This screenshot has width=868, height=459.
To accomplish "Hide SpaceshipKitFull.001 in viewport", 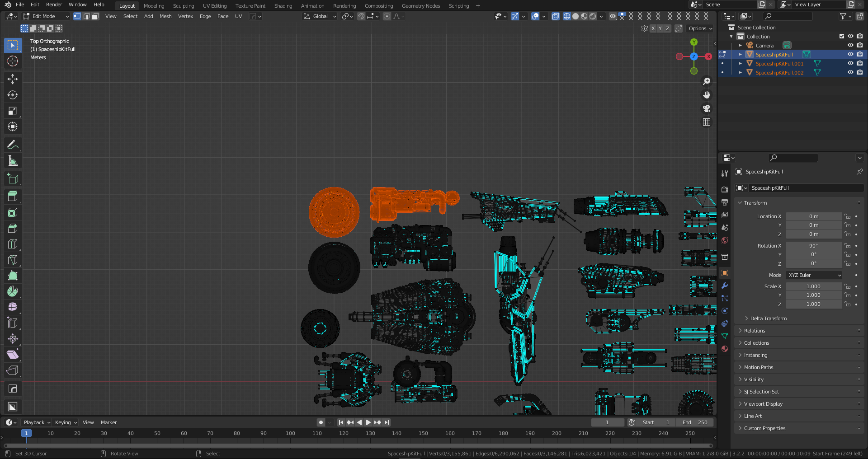I will coord(850,63).
